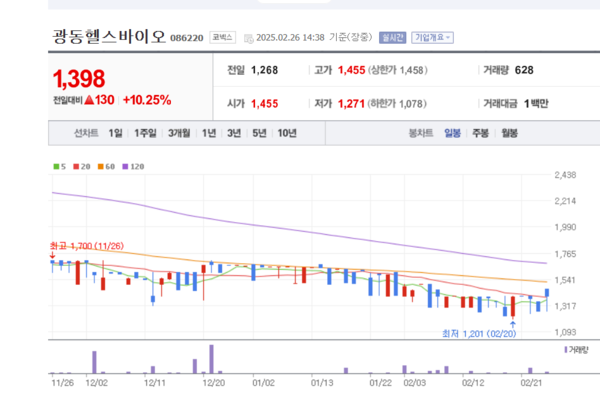Click the 고가 value 1,455
The width and height of the screenshot is (600, 400).
pyautogui.click(x=351, y=70)
